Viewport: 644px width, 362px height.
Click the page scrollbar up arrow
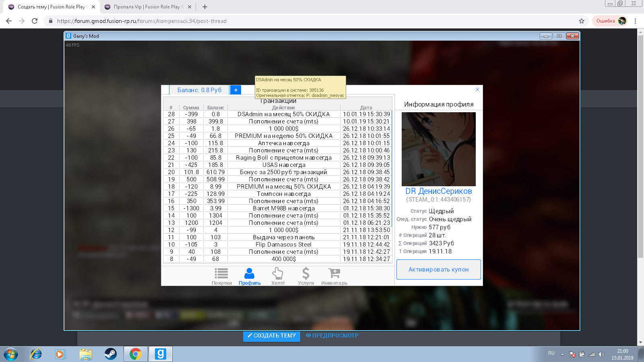click(x=640, y=32)
